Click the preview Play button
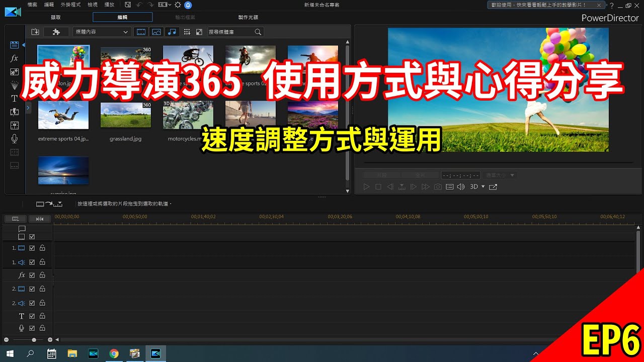Image resolution: width=644 pixels, height=362 pixels. pos(366,187)
